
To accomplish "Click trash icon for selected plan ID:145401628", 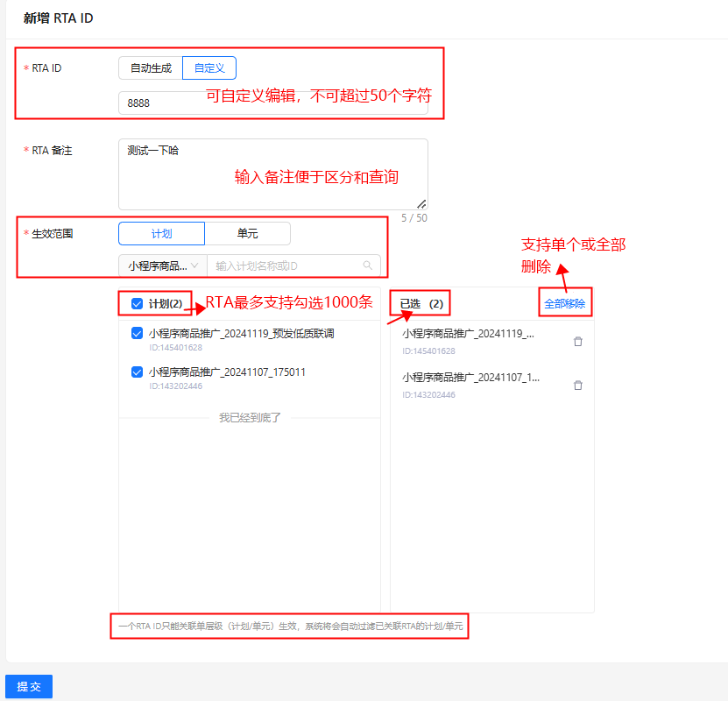I will [x=577, y=342].
